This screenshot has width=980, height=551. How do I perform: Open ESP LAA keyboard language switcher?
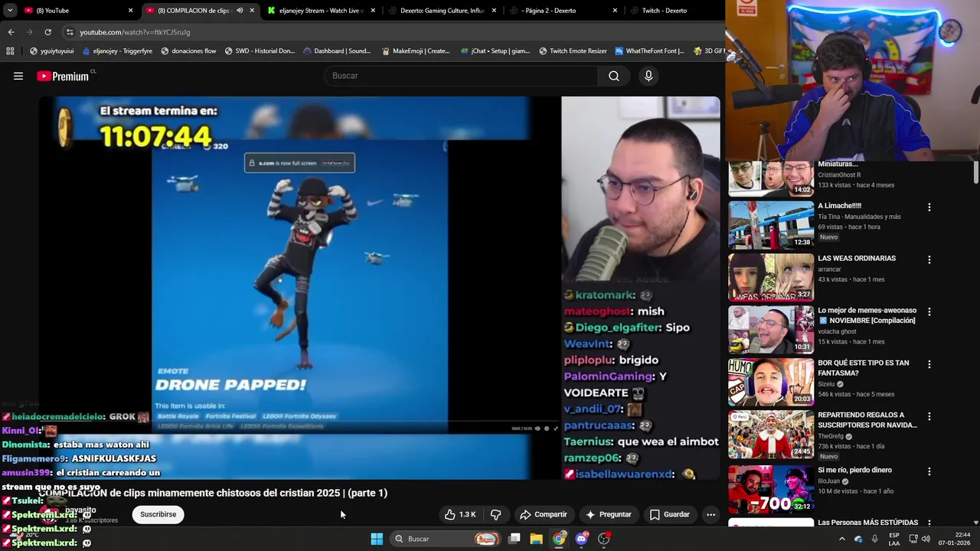click(894, 539)
